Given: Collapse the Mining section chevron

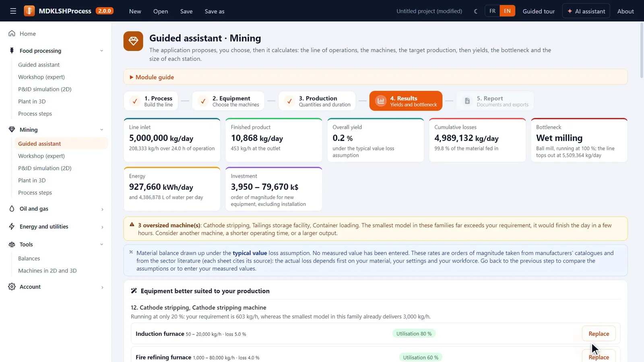Looking at the screenshot, I should click(x=102, y=130).
